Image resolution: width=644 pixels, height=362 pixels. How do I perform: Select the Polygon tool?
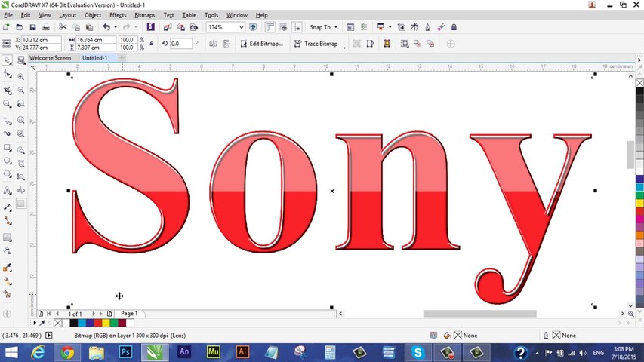pos(7,174)
